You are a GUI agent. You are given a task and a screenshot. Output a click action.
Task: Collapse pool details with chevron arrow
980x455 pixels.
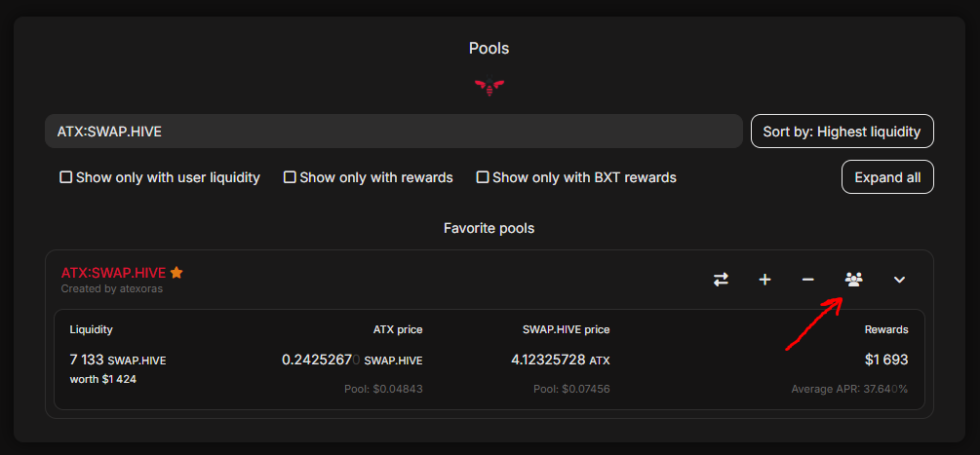pyautogui.click(x=899, y=280)
